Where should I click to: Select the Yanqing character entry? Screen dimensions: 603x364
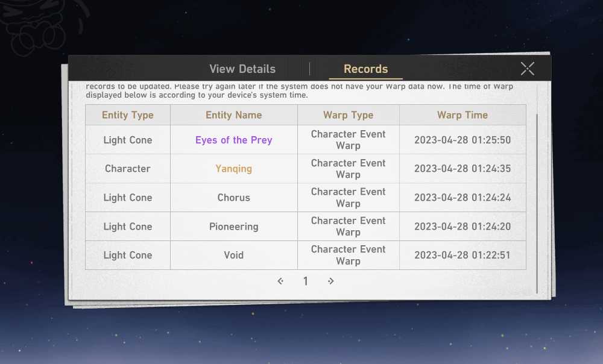234,169
